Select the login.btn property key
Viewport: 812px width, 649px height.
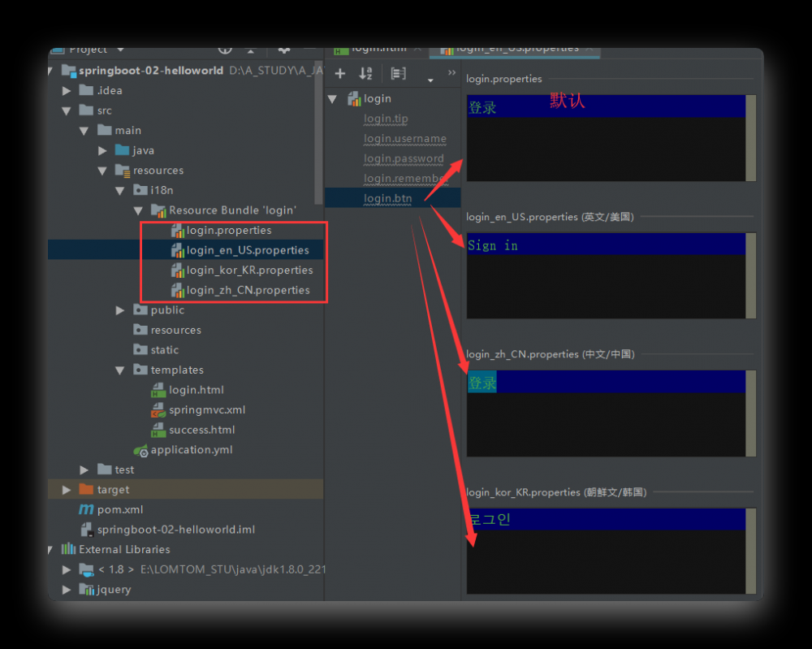388,198
